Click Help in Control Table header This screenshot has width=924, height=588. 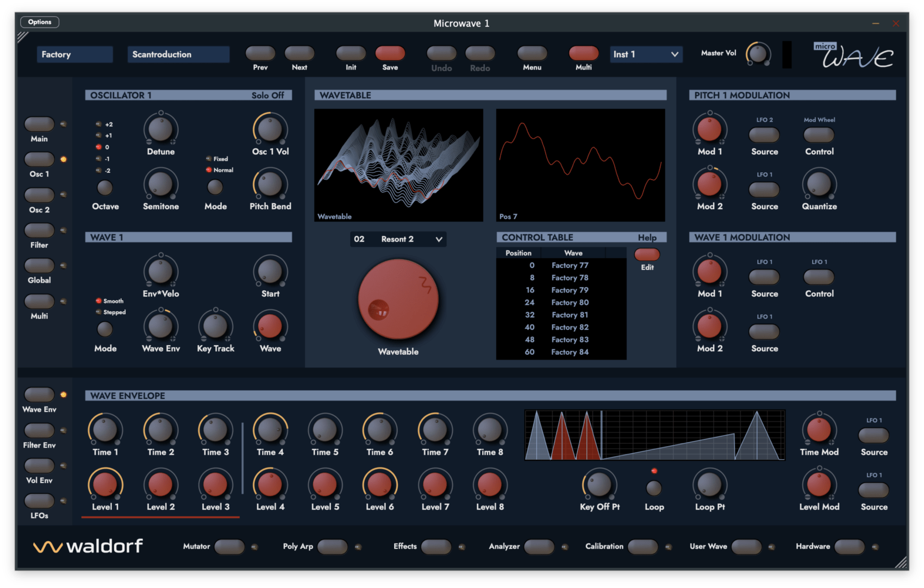(x=647, y=237)
